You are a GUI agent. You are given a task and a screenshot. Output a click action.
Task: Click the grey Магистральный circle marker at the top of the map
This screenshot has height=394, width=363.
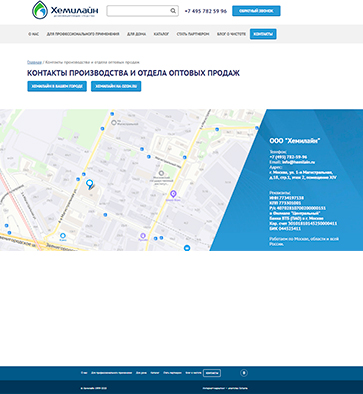(x=114, y=123)
